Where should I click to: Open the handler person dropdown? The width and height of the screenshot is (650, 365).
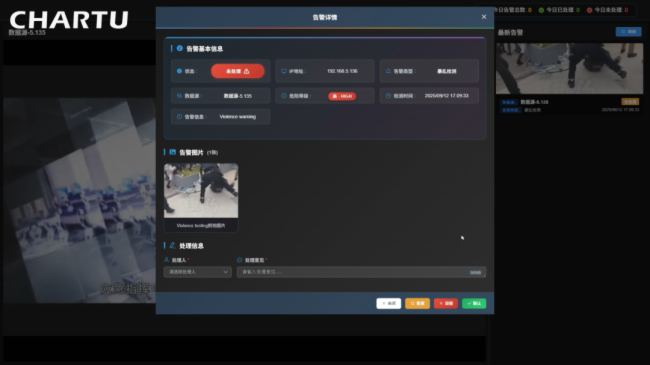(197, 272)
